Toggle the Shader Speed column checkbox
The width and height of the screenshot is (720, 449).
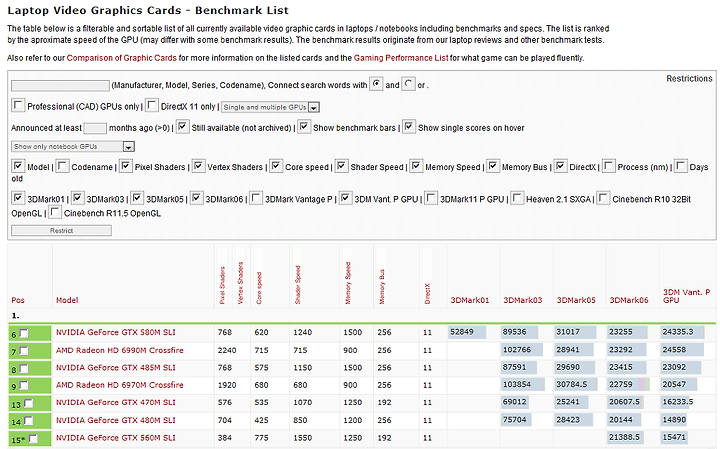point(342,166)
